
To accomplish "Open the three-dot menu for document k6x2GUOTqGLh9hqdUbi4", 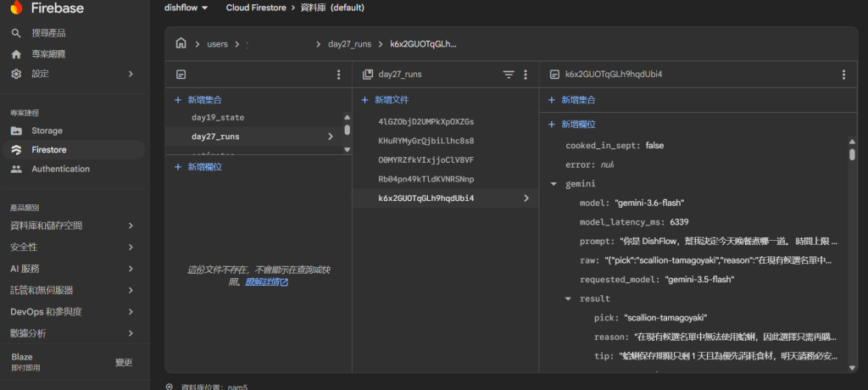I will [x=843, y=75].
